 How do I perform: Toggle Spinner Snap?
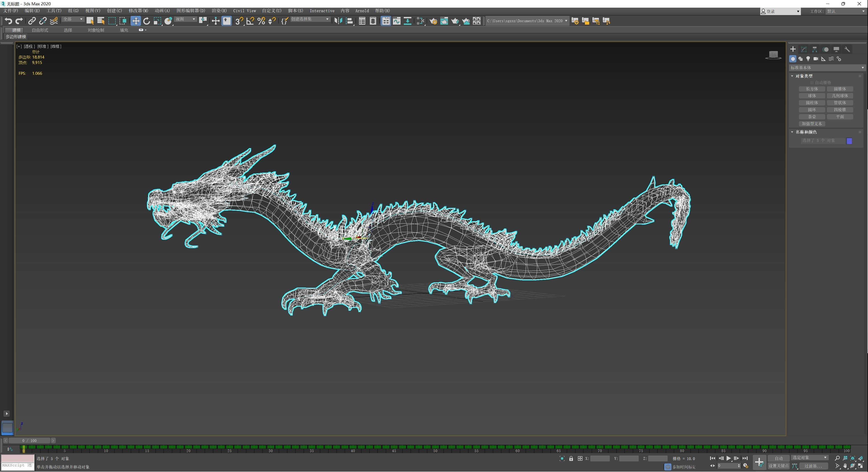click(272, 21)
